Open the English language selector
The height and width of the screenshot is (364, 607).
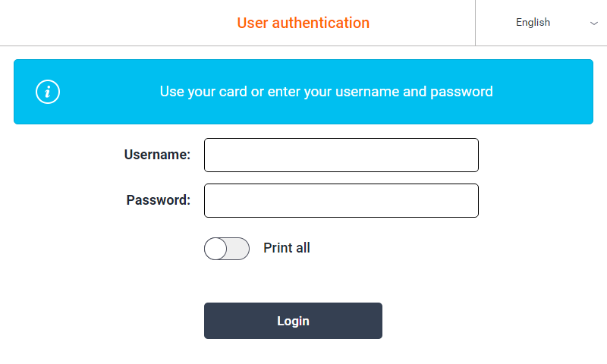[x=541, y=23]
